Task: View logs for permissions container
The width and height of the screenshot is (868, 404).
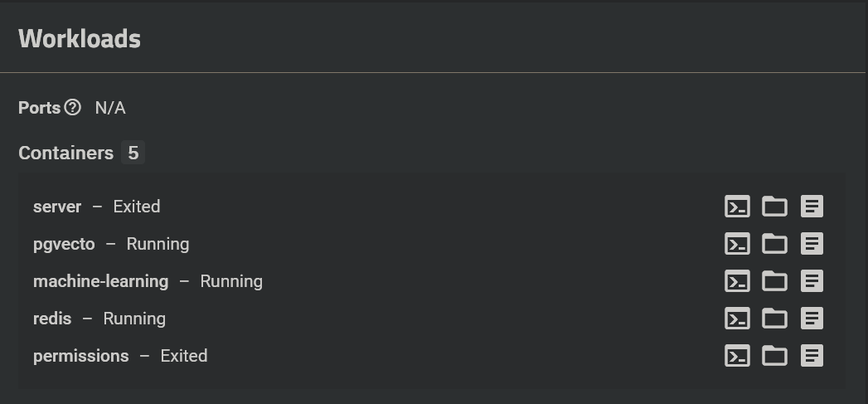Action: [x=812, y=356]
